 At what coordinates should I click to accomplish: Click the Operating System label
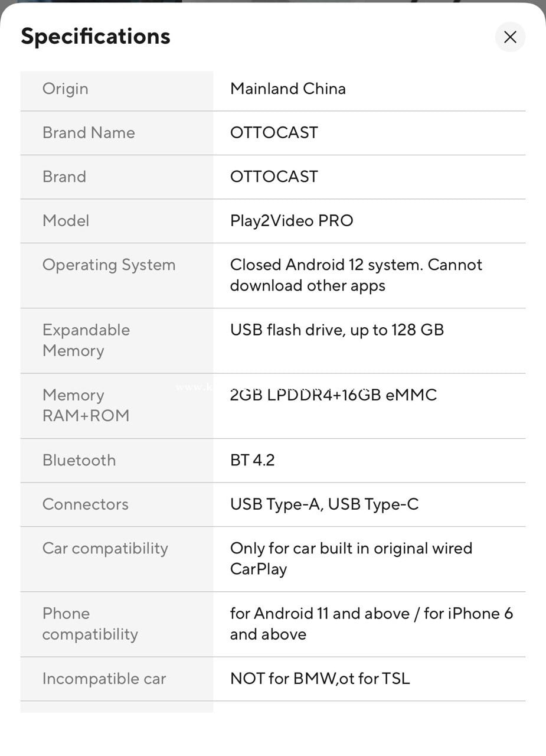pos(109,265)
